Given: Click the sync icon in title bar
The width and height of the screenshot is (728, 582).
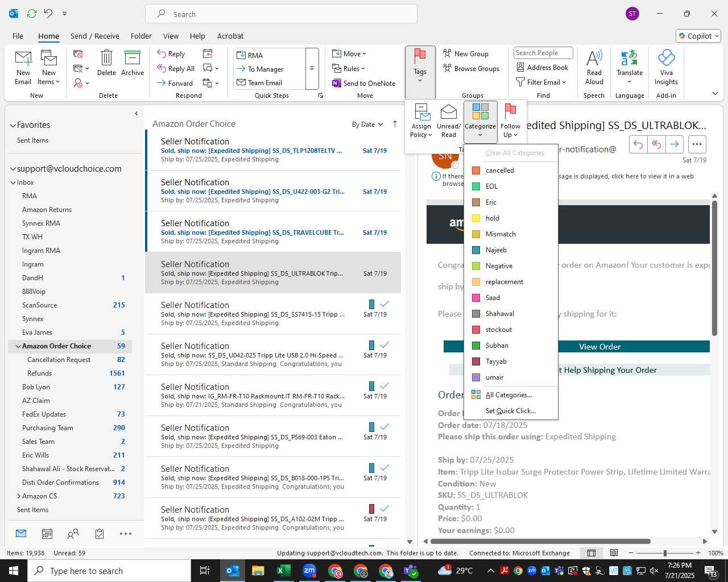Looking at the screenshot, I should pyautogui.click(x=32, y=13).
